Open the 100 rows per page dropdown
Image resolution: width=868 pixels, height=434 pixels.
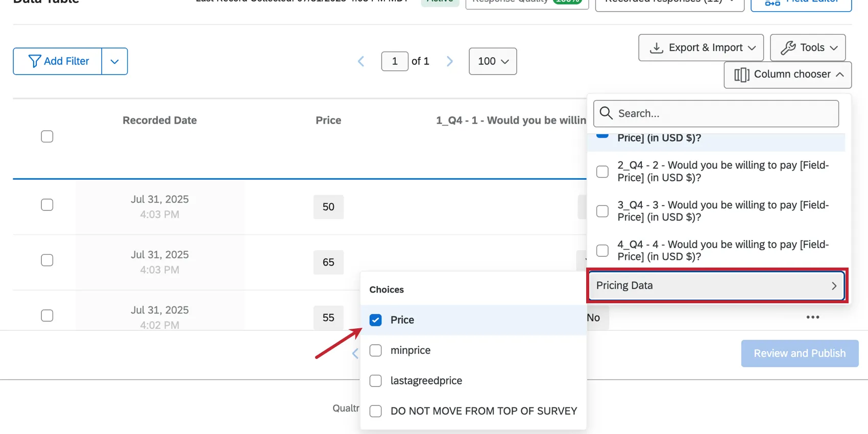[x=493, y=61]
